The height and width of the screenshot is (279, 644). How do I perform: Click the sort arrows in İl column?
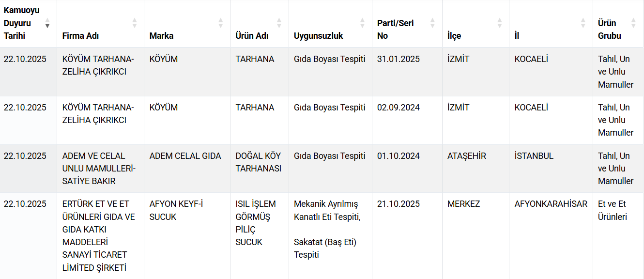[583, 23]
